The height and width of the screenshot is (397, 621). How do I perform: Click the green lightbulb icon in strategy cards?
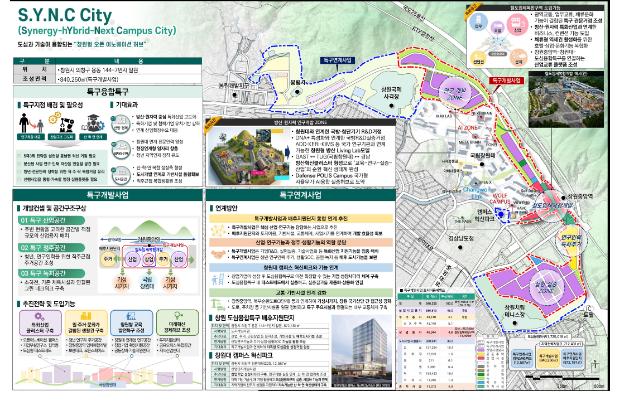click(x=178, y=315)
